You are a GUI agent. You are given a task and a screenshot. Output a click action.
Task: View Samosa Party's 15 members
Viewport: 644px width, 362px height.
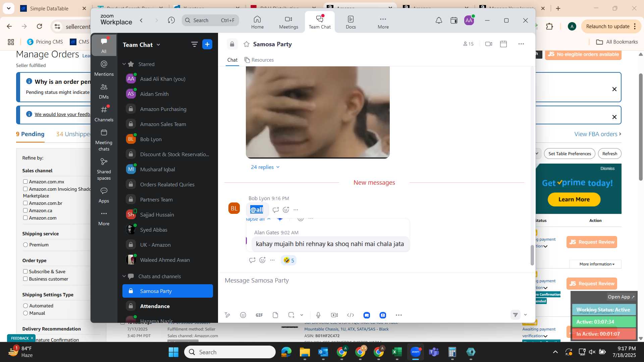(x=468, y=44)
